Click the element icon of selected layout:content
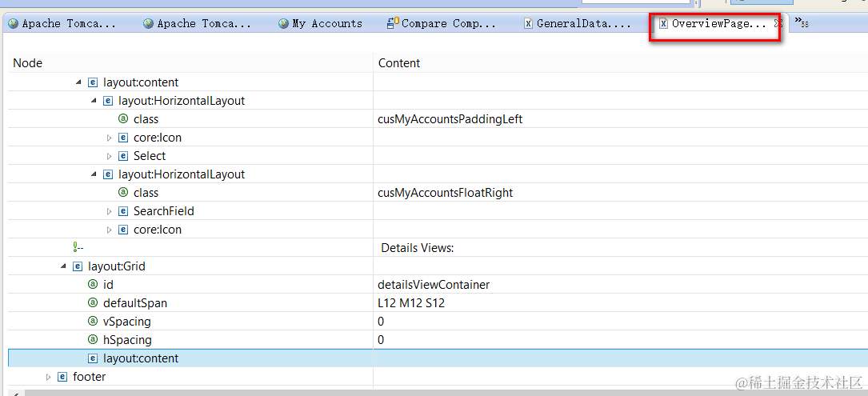 tap(93, 358)
